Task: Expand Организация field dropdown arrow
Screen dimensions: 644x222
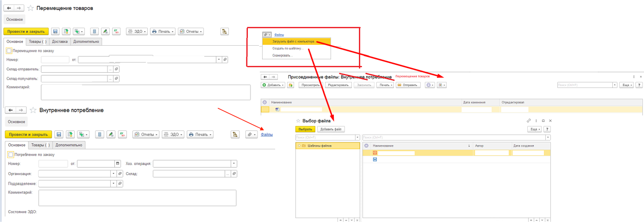Action: pos(113,174)
